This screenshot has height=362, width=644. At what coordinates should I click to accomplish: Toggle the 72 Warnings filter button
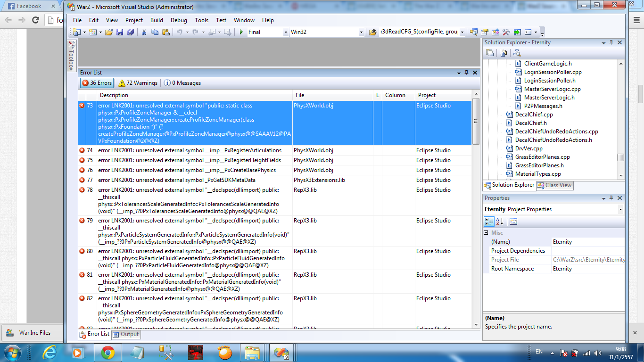coord(138,83)
